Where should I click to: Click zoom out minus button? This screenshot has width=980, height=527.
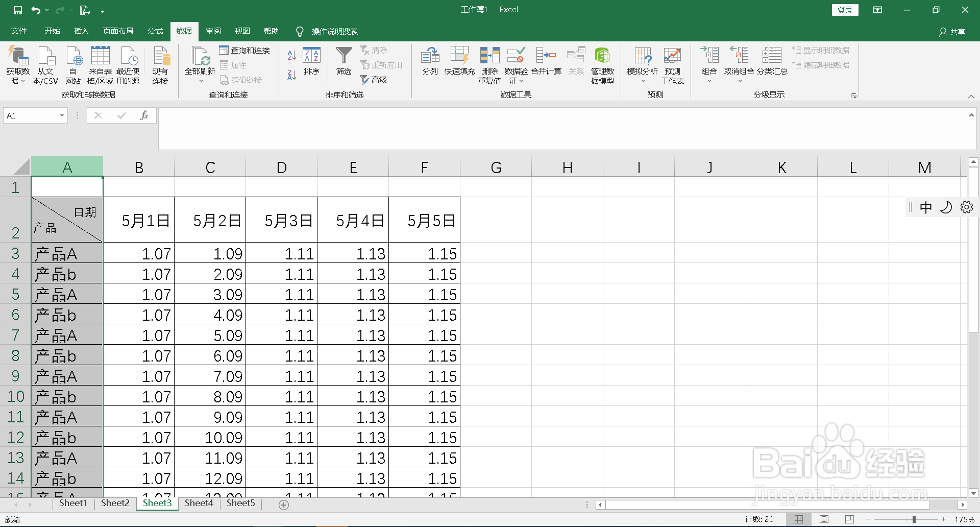click(869, 519)
